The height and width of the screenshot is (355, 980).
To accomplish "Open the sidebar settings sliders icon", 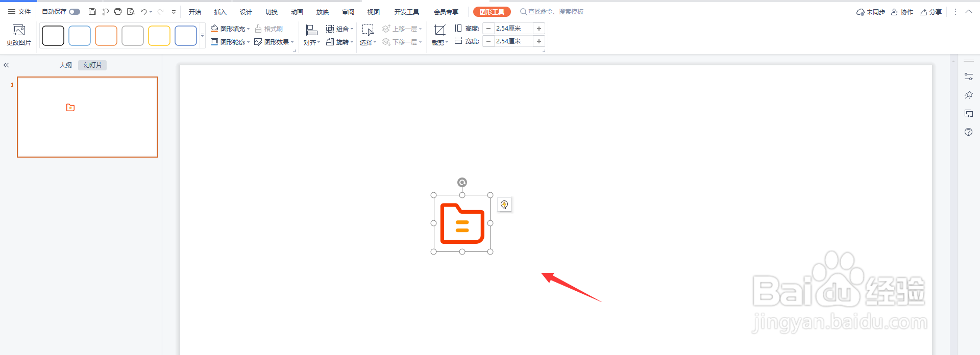I will (x=969, y=77).
